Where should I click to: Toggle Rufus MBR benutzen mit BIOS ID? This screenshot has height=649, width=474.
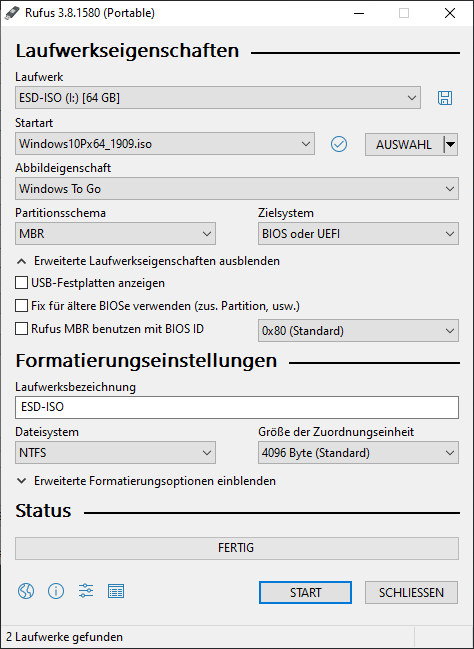coord(22,329)
